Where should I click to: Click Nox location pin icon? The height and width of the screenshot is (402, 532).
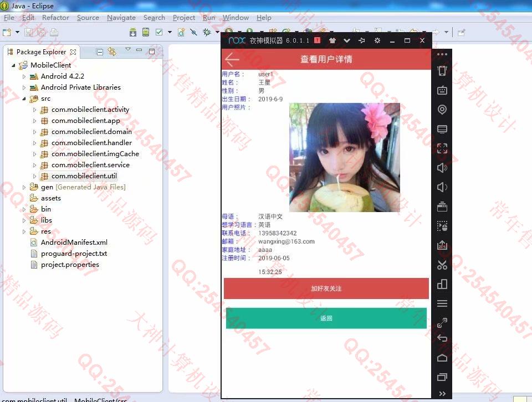(442, 110)
